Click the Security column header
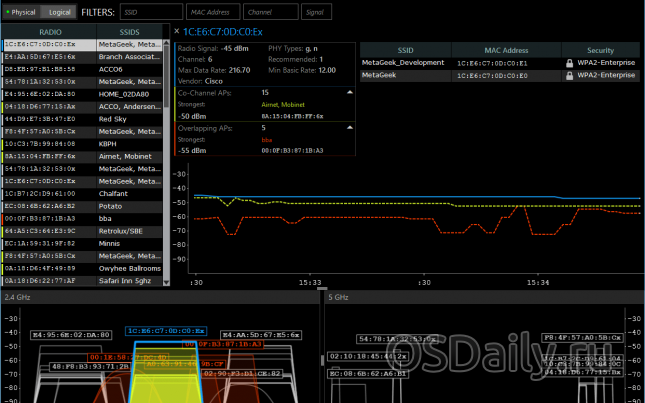This screenshot has height=403, width=645. pos(600,49)
